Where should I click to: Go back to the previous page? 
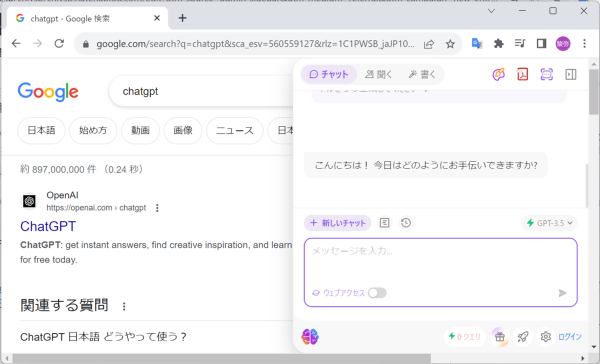coord(16,43)
